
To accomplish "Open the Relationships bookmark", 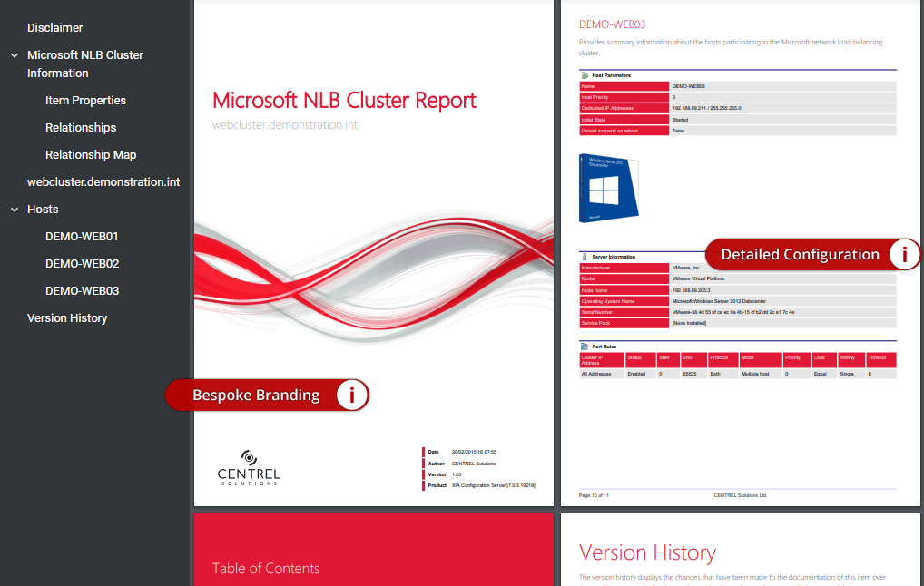I will point(81,127).
